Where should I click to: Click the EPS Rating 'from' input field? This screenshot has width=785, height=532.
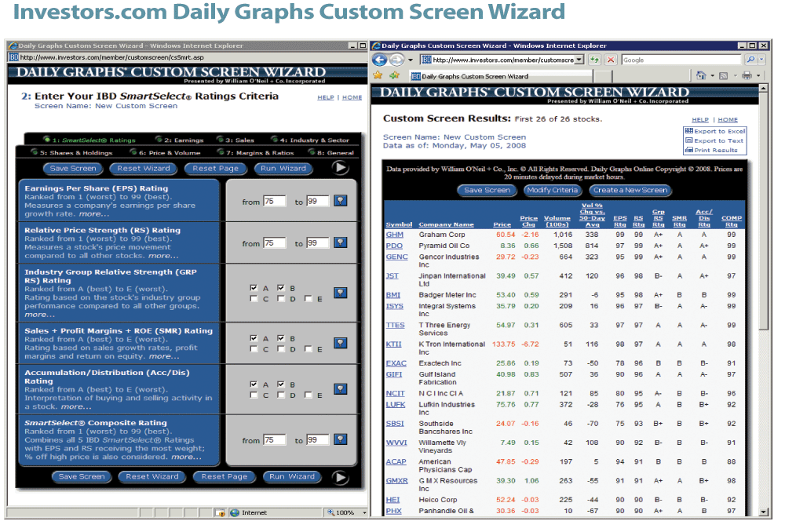point(275,201)
